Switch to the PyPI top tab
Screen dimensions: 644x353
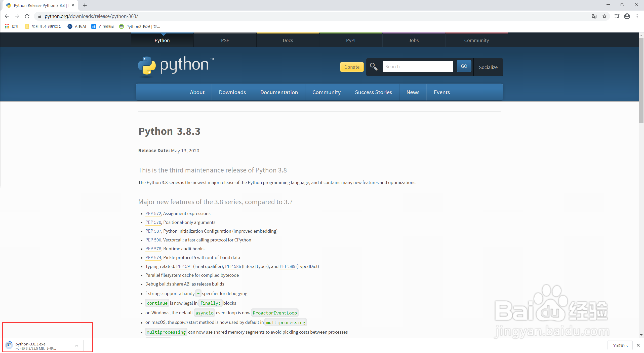coord(351,40)
